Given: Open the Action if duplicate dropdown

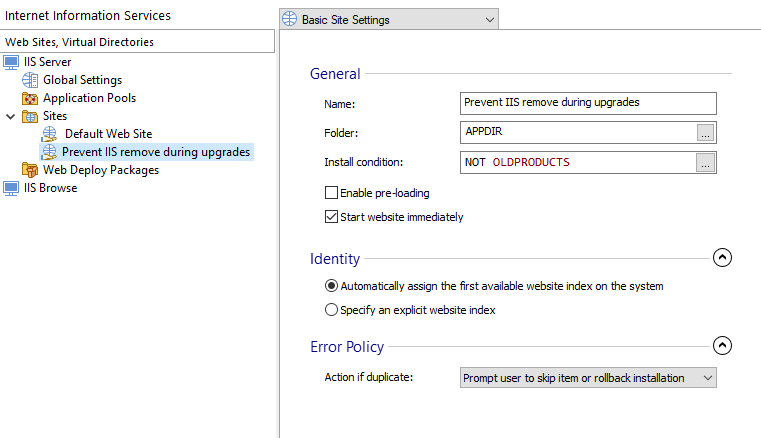Looking at the screenshot, I should (x=588, y=378).
